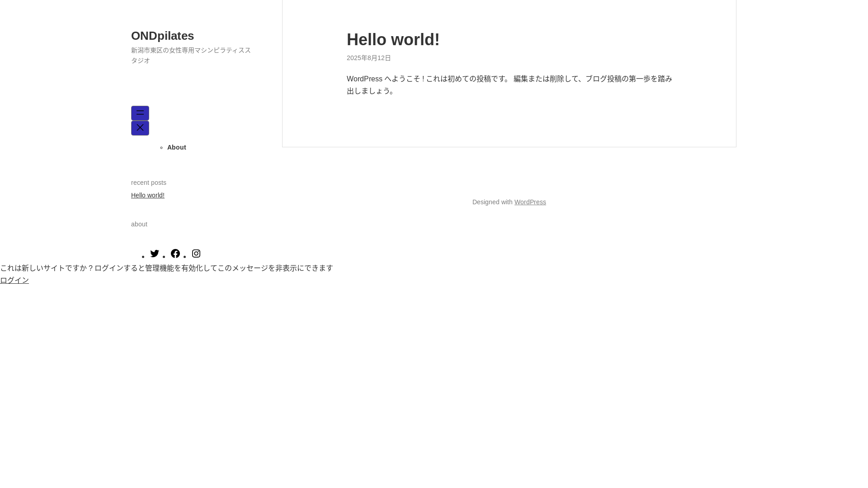Select the About menu item

click(177, 147)
